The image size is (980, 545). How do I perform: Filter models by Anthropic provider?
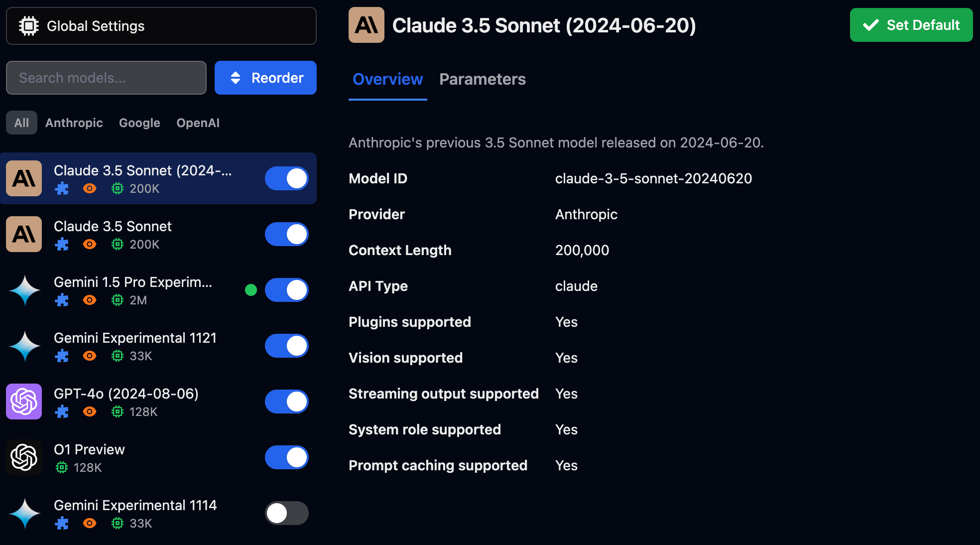[74, 123]
